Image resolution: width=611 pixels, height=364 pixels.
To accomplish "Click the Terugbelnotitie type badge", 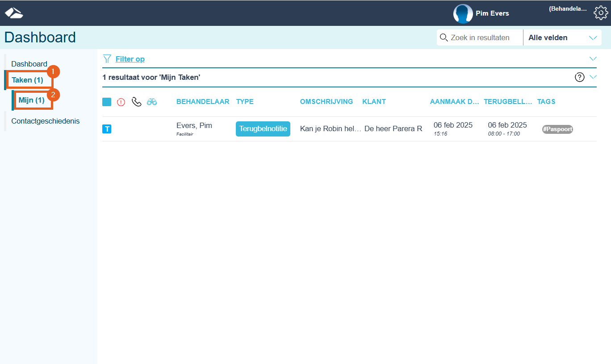I will pos(263,129).
